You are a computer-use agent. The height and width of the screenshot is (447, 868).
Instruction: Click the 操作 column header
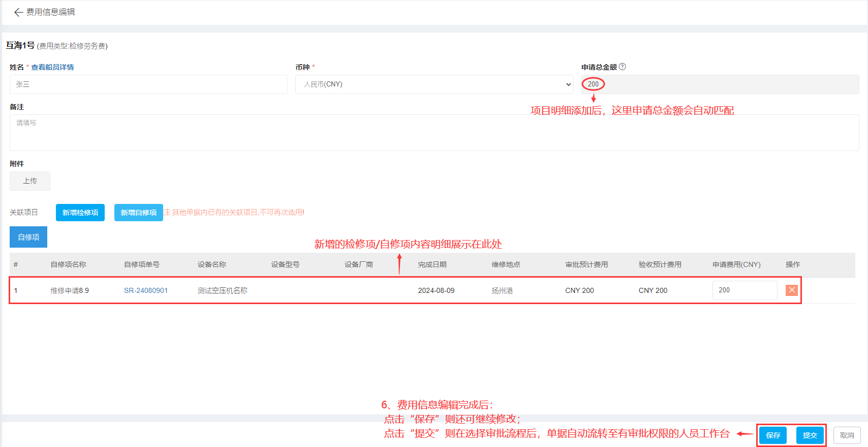pyautogui.click(x=793, y=264)
